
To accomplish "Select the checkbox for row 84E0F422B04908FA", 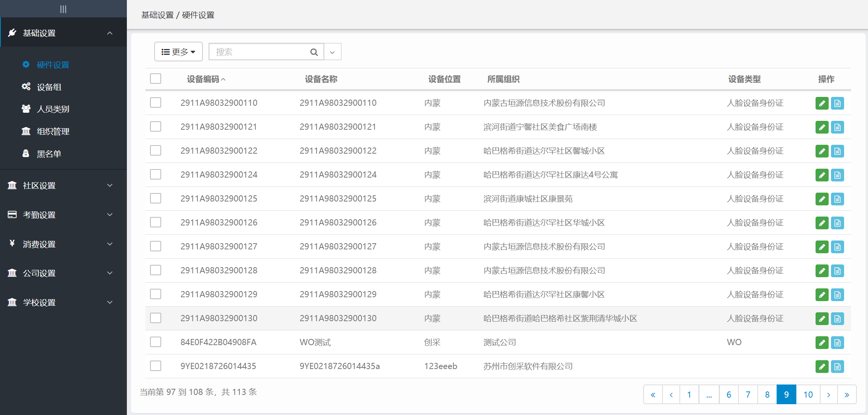I will [x=155, y=342].
